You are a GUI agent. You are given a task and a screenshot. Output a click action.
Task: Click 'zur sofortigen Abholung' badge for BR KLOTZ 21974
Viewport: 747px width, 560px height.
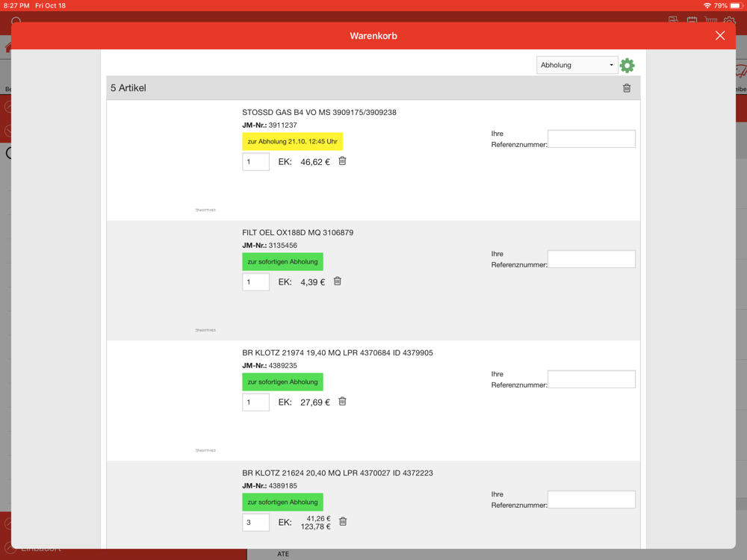coord(282,382)
